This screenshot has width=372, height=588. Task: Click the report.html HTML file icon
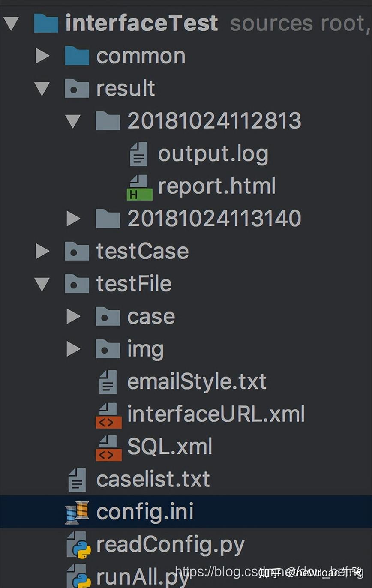click(x=140, y=188)
